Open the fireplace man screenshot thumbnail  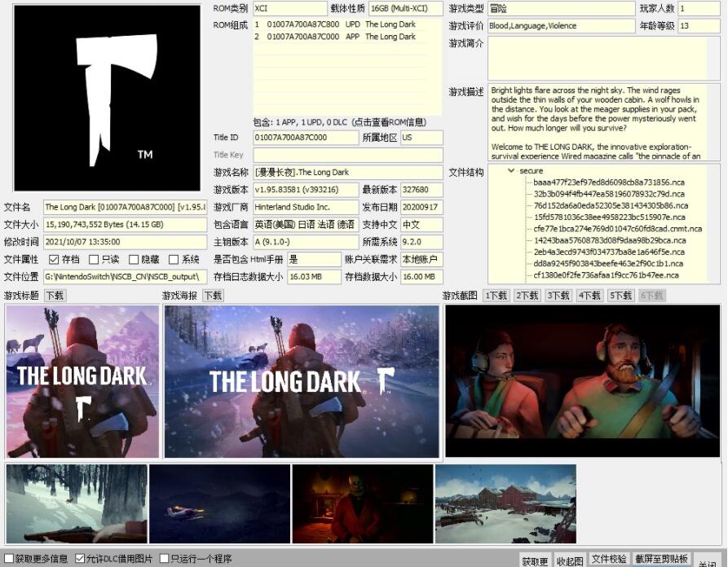click(363, 504)
